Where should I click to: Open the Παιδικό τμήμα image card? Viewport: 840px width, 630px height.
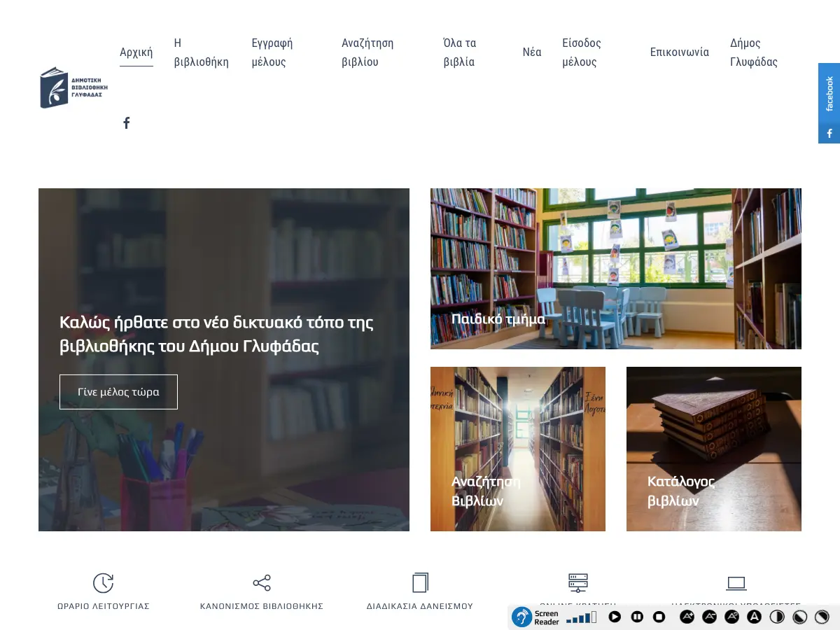(x=616, y=269)
